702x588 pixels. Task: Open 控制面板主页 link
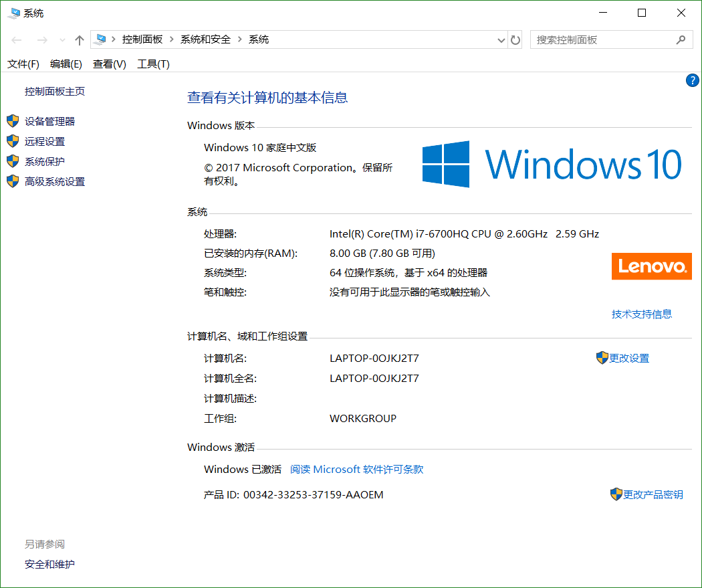coord(55,92)
